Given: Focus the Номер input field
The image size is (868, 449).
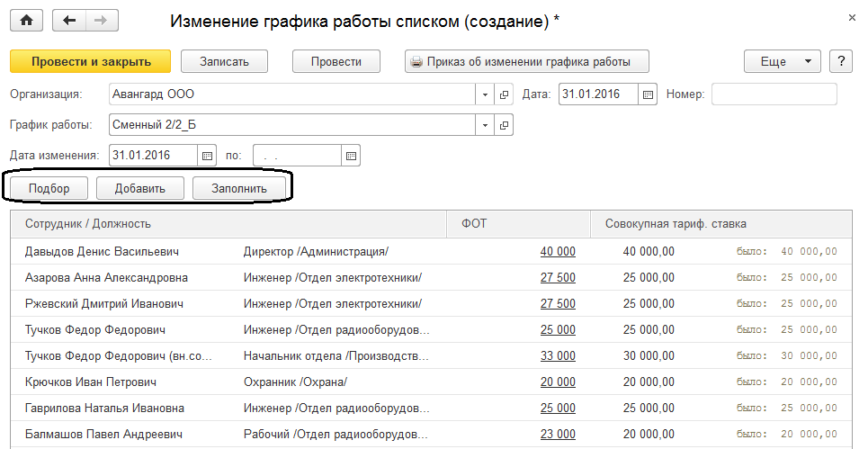Looking at the screenshot, I should point(774,94).
